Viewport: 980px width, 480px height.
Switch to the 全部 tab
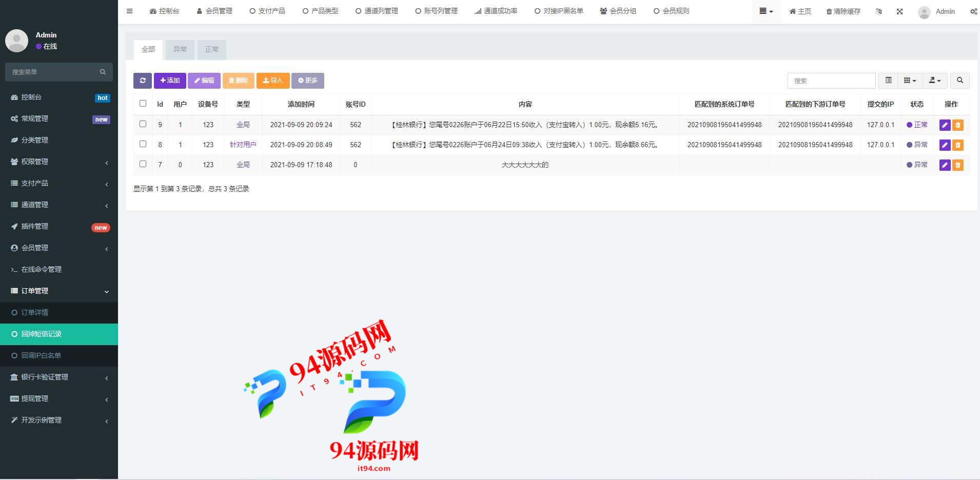(148, 50)
